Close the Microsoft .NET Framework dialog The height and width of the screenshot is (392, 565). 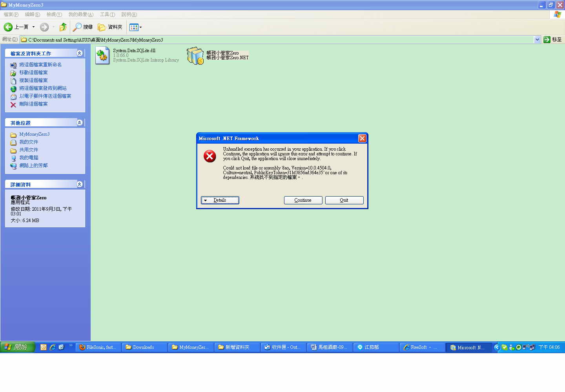(x=362, y=138)
